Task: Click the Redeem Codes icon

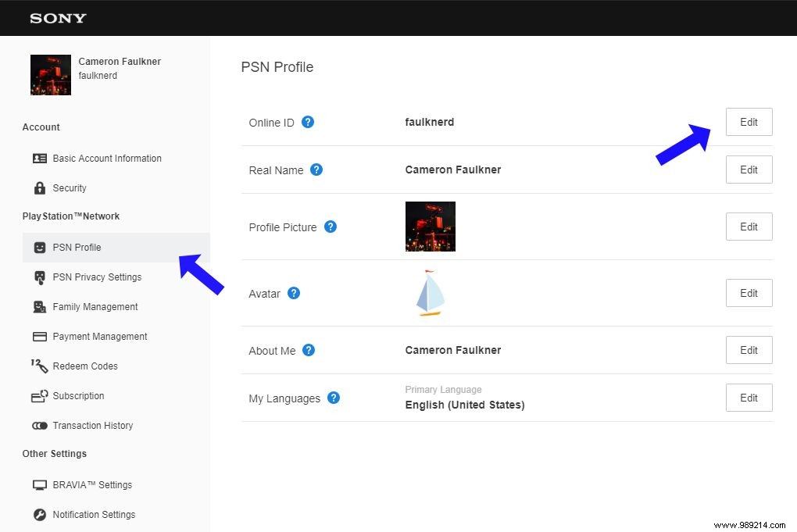Action: (38, 366)
